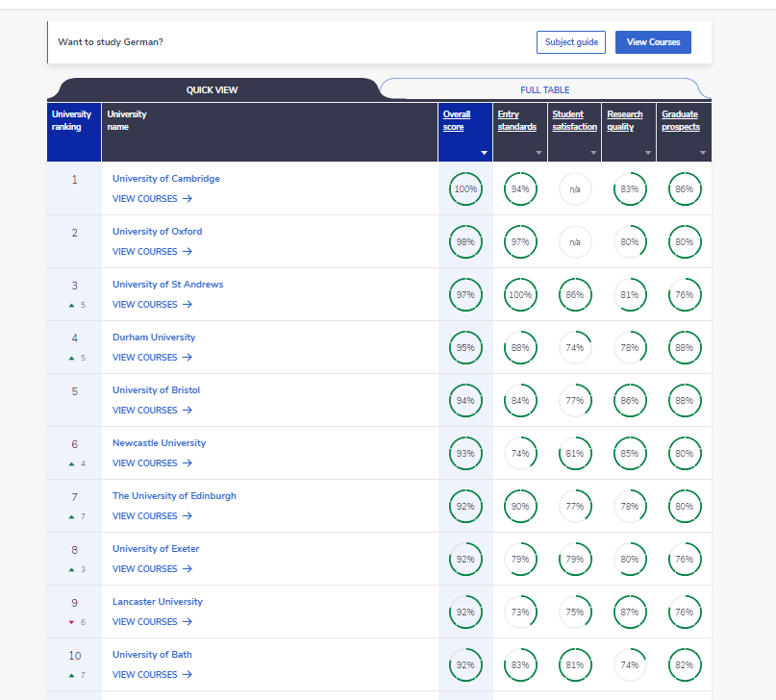Open University of Exeter link
Image resolution: width=776 pixels, height=700 pixels.
[x=156, y=549]
